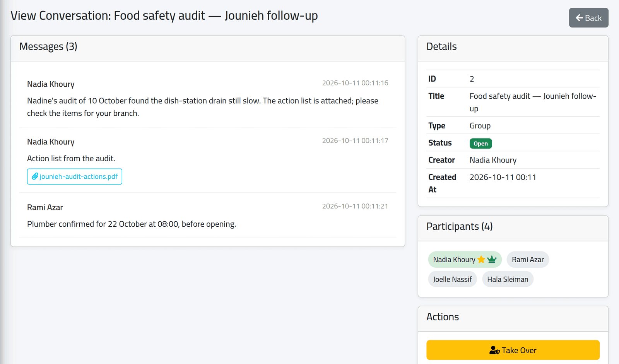Select the Hala Sleiman participant chip
The height and width of the screenshot is (364, 619).
click(508, 279)
